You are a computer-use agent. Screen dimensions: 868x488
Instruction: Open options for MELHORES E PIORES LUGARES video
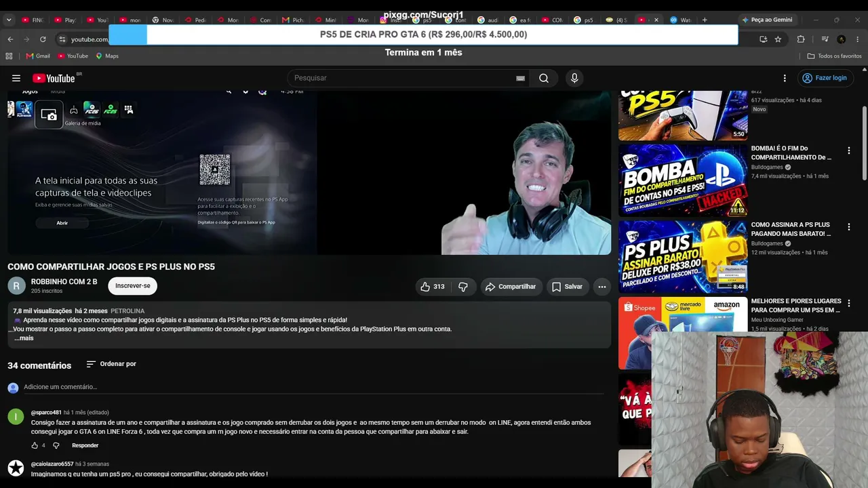pos(848,304)
